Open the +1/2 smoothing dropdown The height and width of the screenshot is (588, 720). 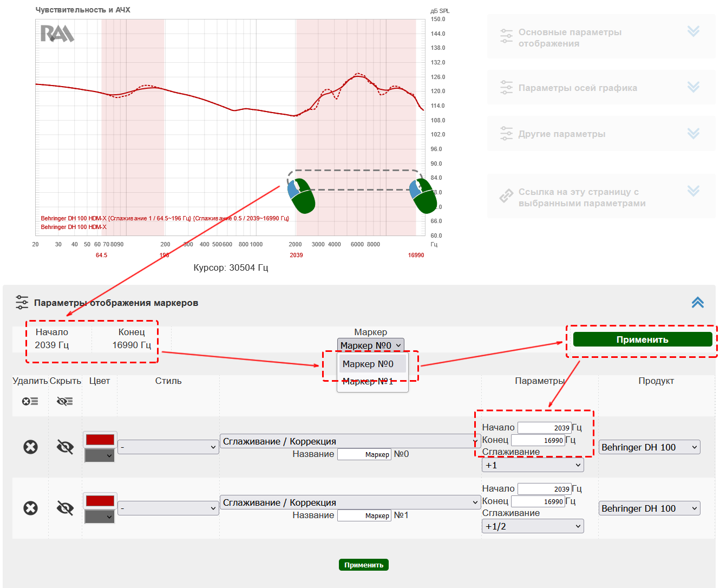pos(533,526)
